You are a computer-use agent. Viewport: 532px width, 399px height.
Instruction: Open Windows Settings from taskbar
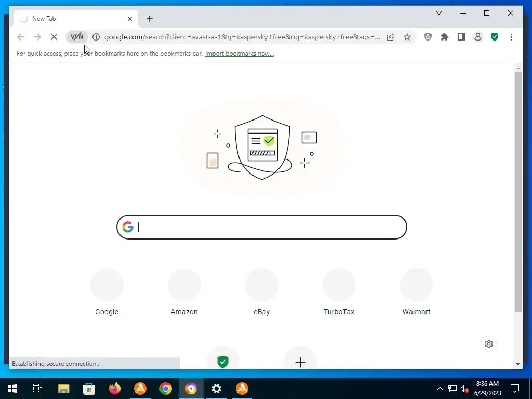tap(217, 389)
